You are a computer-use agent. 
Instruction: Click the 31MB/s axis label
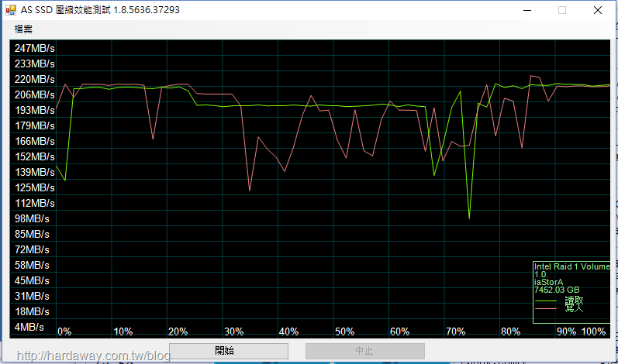pos(32,297)
